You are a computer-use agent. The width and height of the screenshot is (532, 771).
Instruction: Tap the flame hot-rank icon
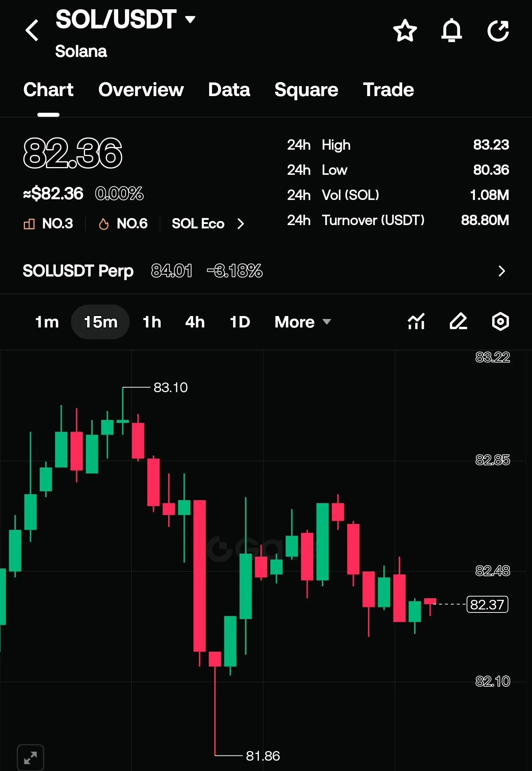(x=104, y=224)
